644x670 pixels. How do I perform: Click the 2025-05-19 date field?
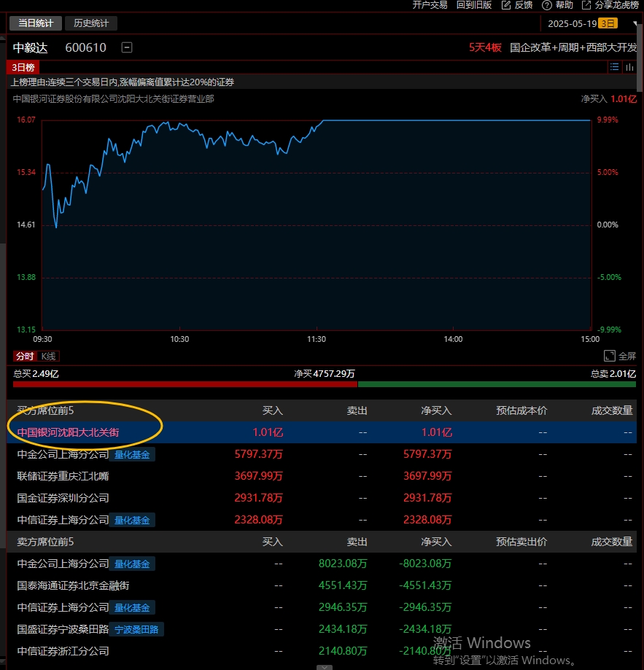pyautogui.click(x=573, y=23)
